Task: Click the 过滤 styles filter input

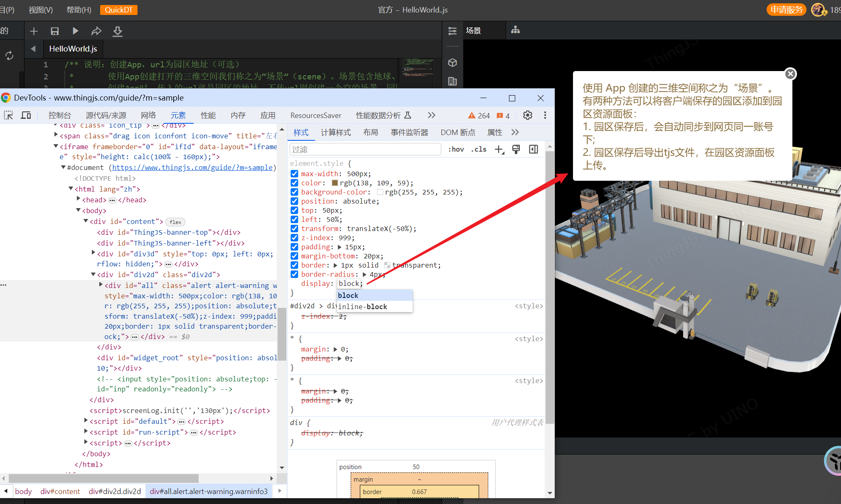Action: [365, 149]
